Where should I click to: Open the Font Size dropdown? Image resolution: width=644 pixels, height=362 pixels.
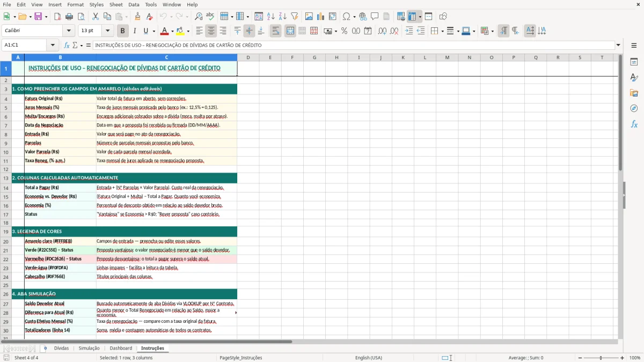(x=108, y=31)
